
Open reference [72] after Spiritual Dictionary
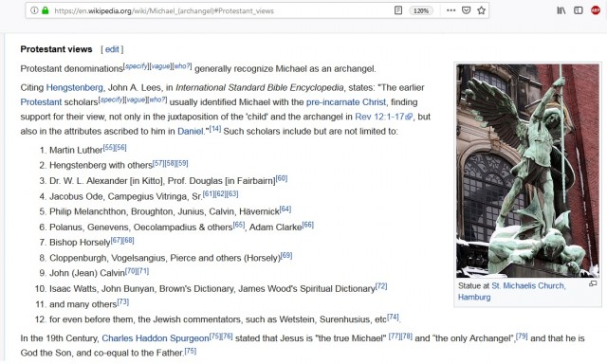coord(381,286)
